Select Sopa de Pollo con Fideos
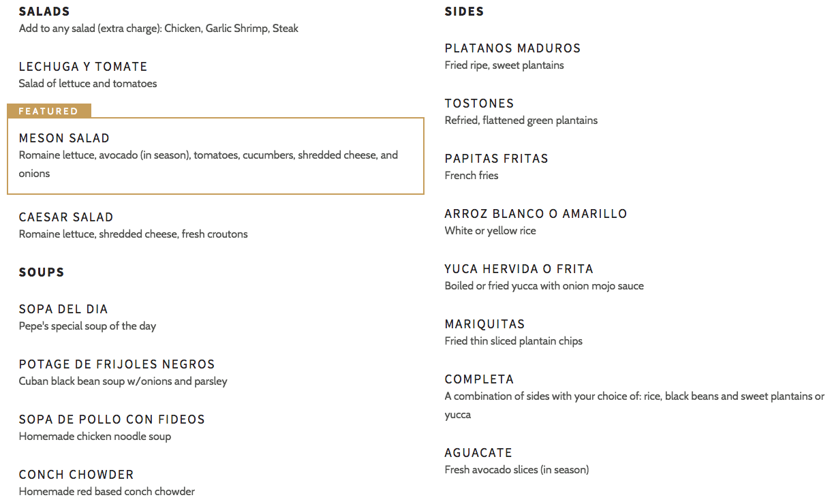This screenshot has height=504, width=832. [x=112, y=420]
